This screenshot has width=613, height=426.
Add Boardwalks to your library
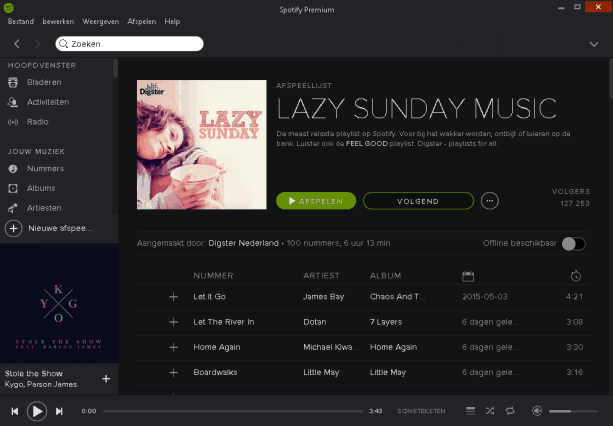coord(174,373)
